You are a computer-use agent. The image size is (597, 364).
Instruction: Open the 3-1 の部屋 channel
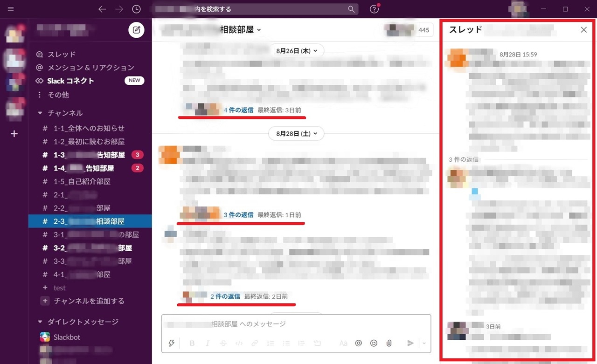click(90, 234)
